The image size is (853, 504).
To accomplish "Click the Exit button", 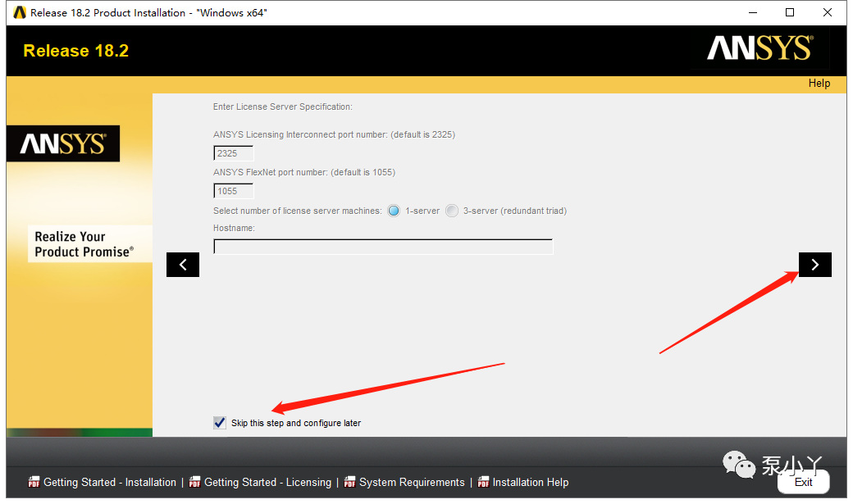I will coord(804,482).
